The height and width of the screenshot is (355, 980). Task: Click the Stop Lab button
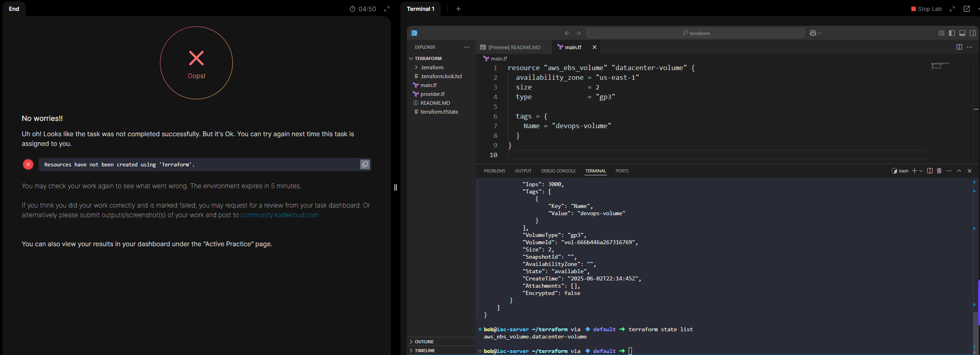click(926, 9)
